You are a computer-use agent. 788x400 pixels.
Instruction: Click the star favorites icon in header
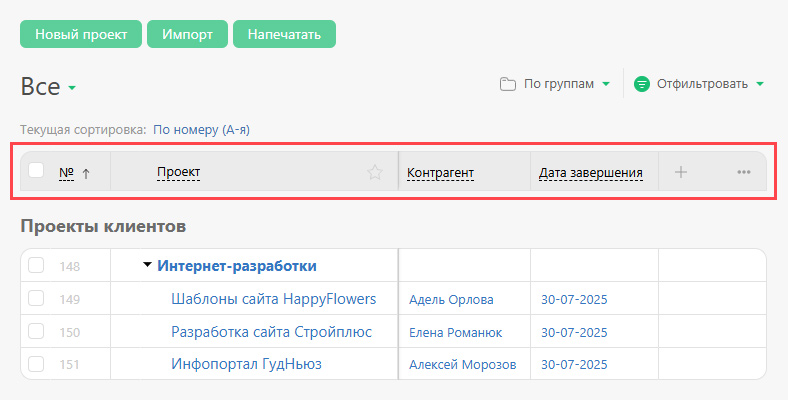click(374, 172)
